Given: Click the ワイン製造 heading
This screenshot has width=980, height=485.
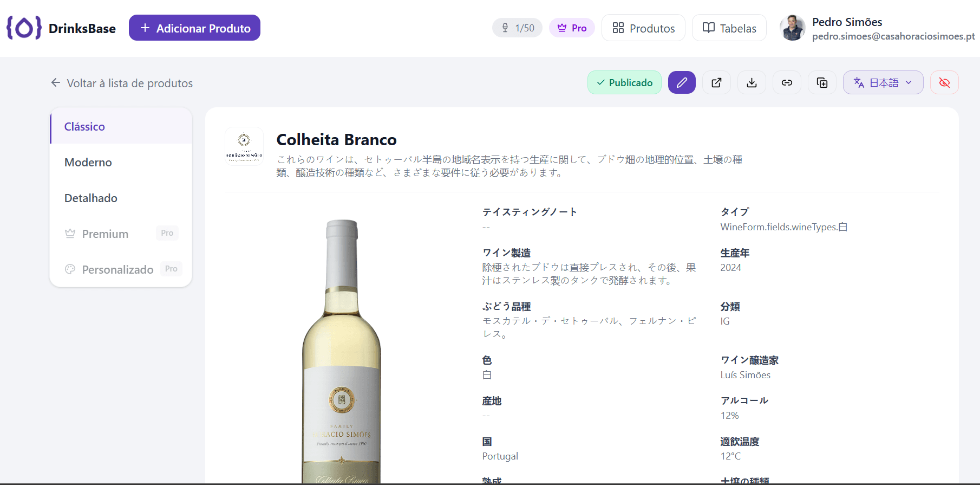Looking at the screenshot, I should click(x=506, y=253).
